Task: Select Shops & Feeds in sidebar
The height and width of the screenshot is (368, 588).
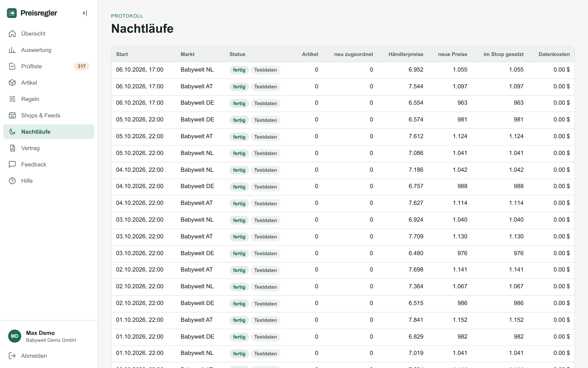Action: pos(49,115)
